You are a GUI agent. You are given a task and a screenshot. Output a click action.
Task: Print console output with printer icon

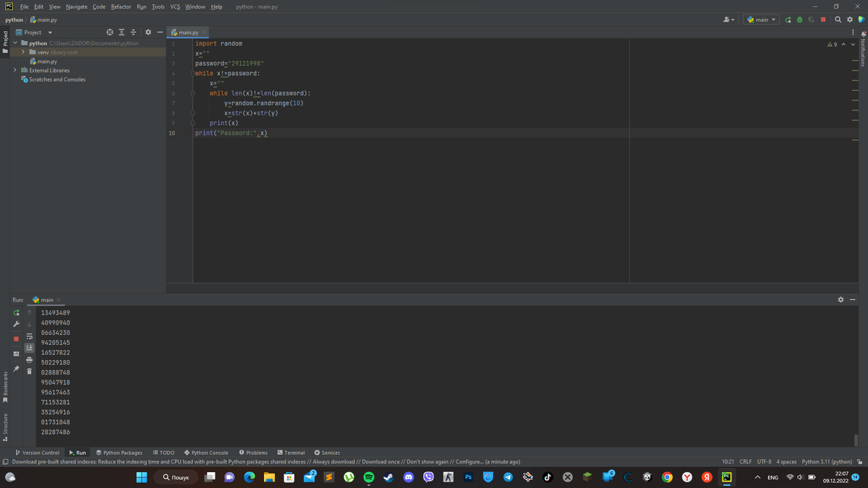point(30,360)
